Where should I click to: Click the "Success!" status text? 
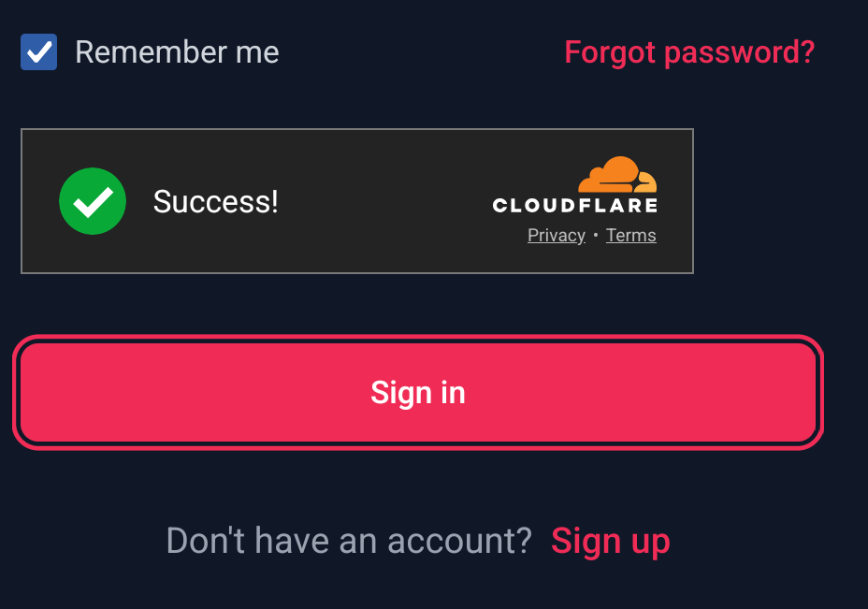216,201
